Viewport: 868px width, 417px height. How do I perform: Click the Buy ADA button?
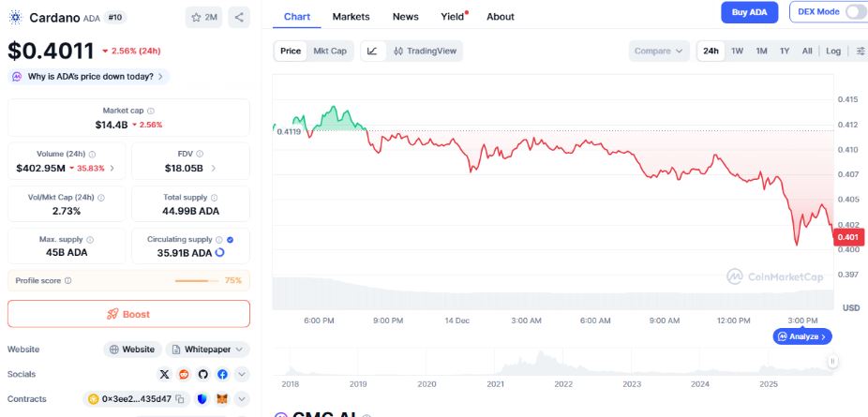pyautogui.click(x=749, y=12)
